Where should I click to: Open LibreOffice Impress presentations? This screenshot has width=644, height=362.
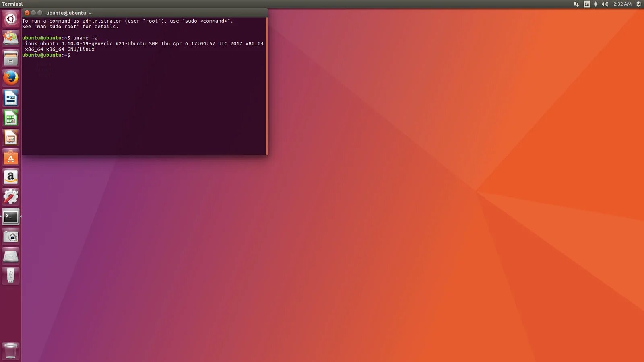11,138
